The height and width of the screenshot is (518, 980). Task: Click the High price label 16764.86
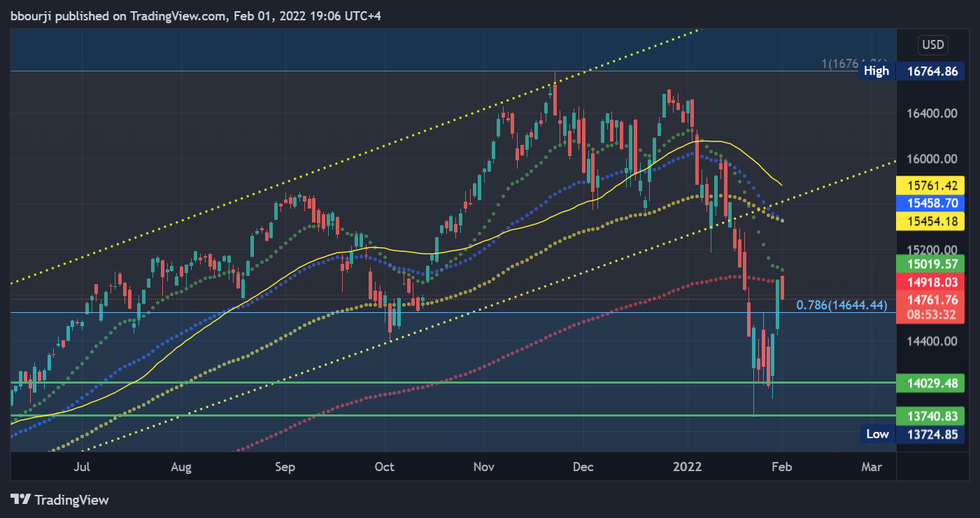(932, 71)
